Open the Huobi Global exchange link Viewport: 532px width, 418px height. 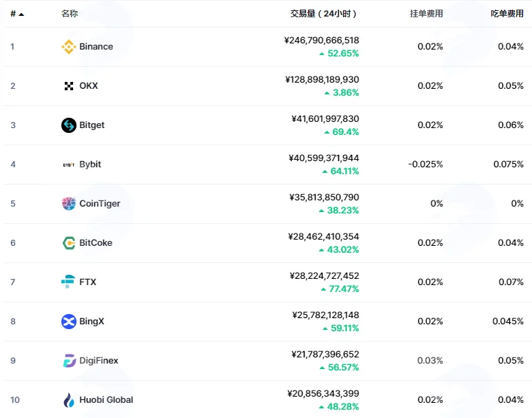click(106, 400)
